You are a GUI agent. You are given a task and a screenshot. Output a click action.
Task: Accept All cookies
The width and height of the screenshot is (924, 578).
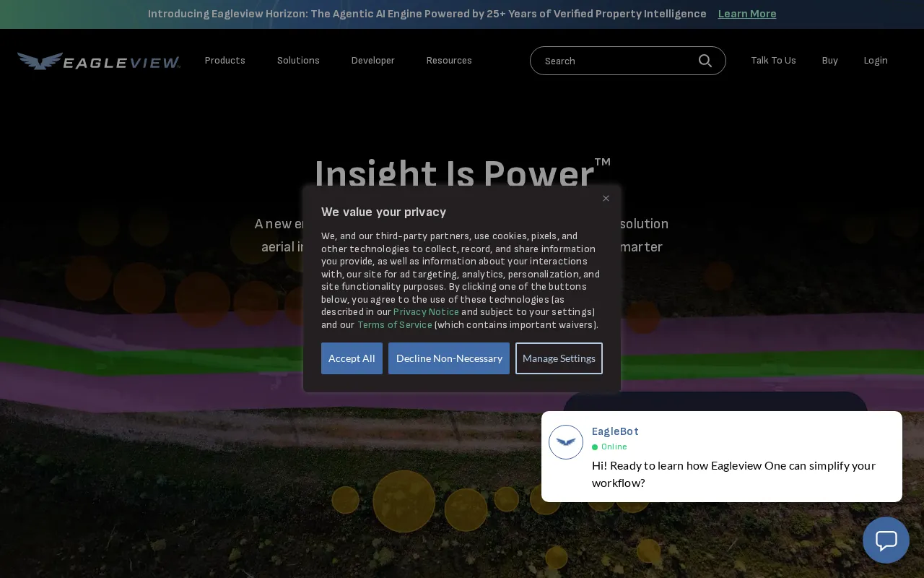[352, 358]
